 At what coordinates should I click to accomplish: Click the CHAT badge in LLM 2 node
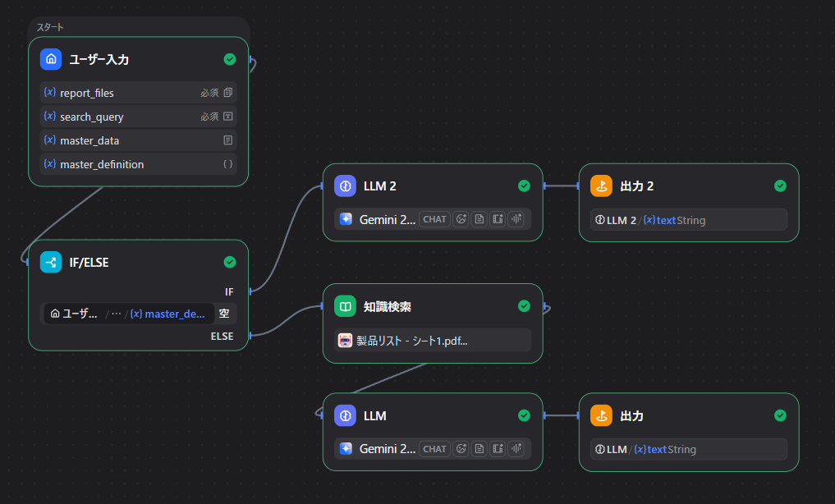pos(434,219)
